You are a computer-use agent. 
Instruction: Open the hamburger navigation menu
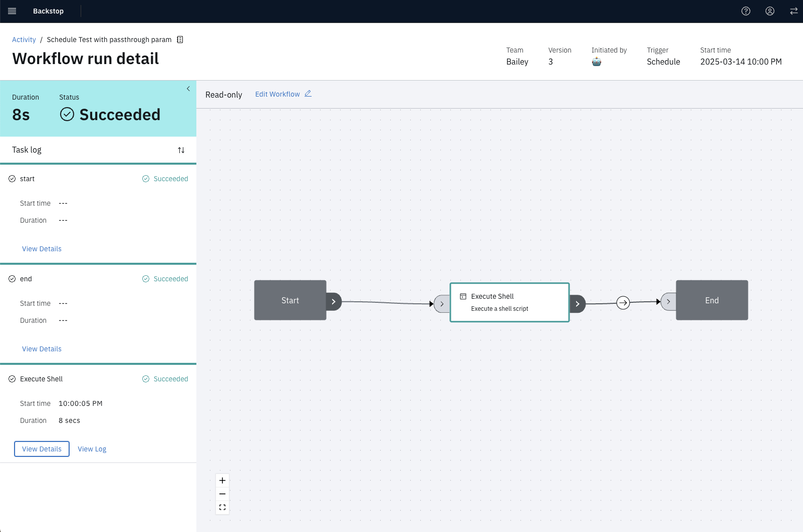tap(12, 11)
